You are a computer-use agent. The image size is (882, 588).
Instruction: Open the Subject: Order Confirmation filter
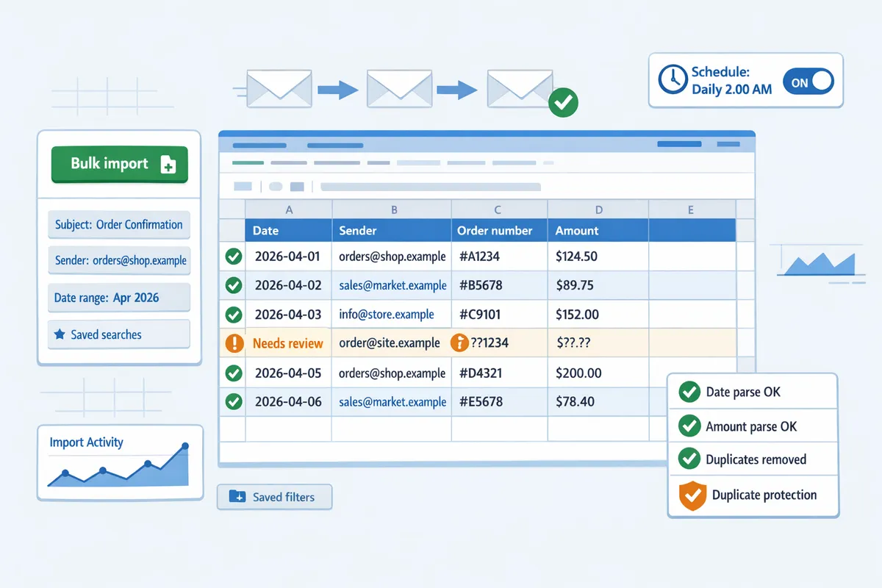click(x=119, y=225)
